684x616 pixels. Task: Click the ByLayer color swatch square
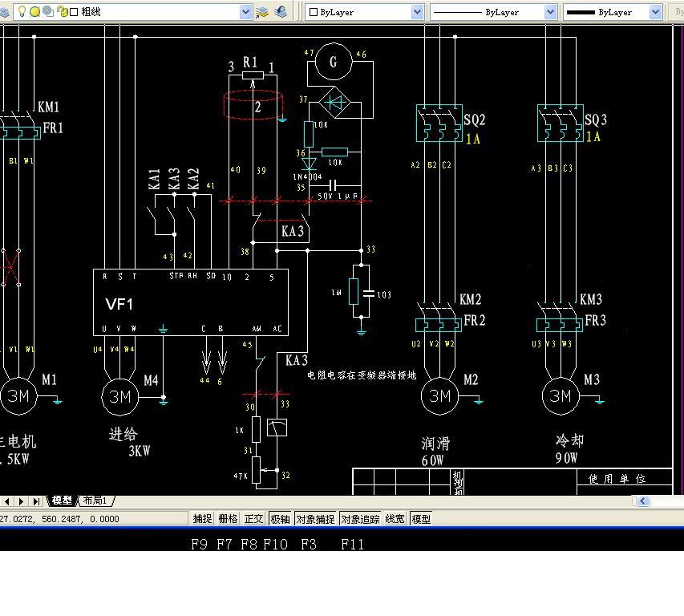click(x=314, y=12)
